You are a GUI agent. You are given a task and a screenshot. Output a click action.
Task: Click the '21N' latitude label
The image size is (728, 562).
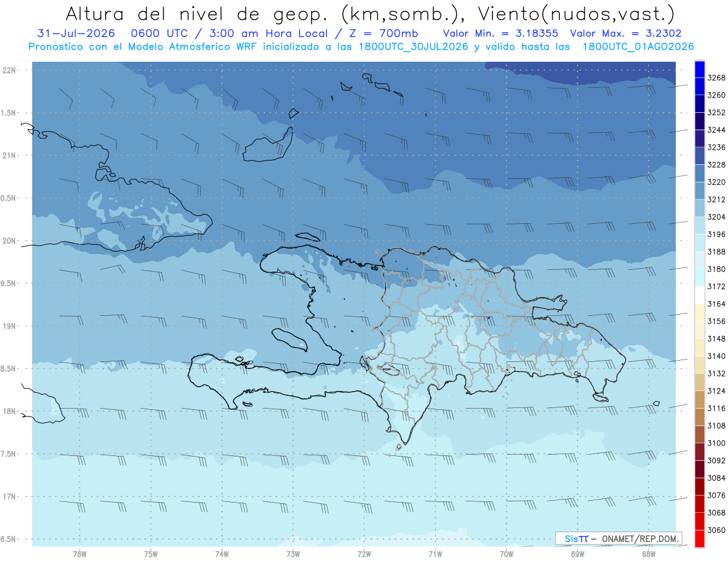(x=10, y=156)
